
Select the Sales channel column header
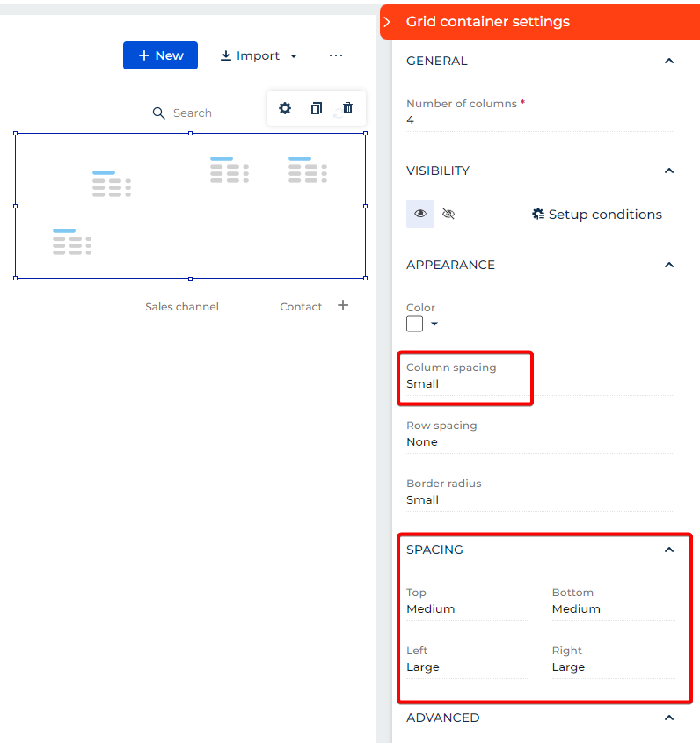pos(182,307)
